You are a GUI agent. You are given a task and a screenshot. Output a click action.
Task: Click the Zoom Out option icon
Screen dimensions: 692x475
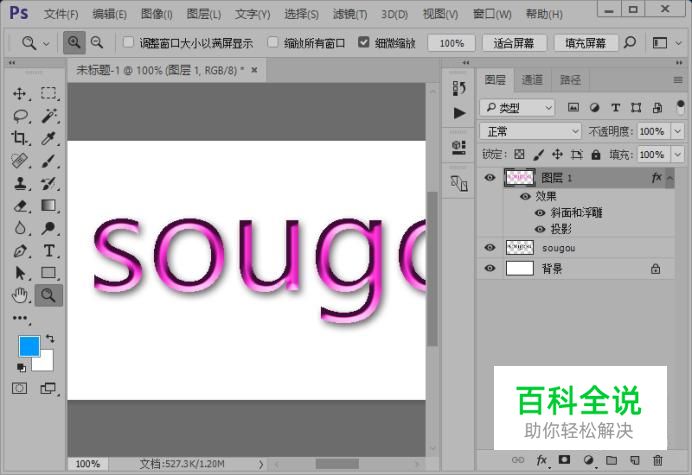tap(97, 43)
